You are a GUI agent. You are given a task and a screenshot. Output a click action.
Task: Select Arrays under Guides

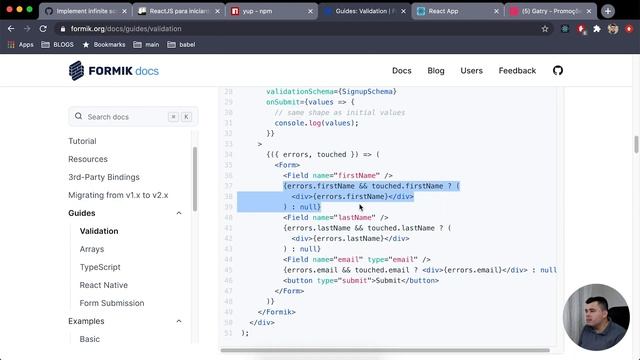coord(91,249)
